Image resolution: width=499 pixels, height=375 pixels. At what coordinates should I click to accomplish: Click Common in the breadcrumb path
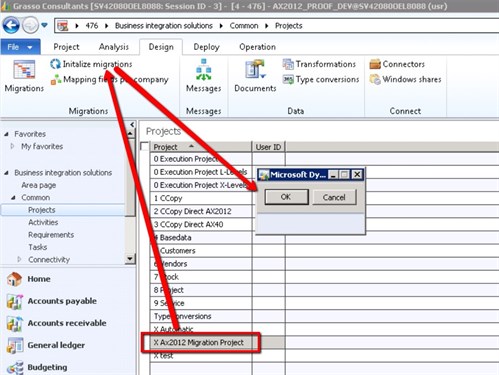click(x=244, y=26)
